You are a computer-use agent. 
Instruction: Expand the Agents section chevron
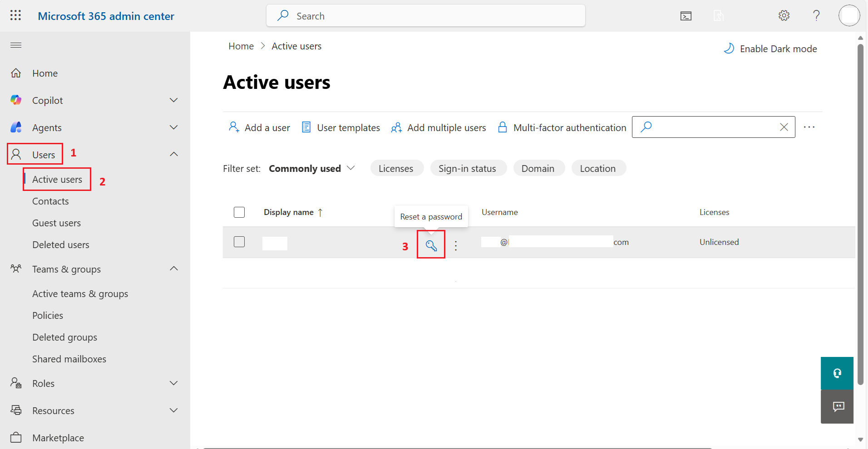(173, 127)
